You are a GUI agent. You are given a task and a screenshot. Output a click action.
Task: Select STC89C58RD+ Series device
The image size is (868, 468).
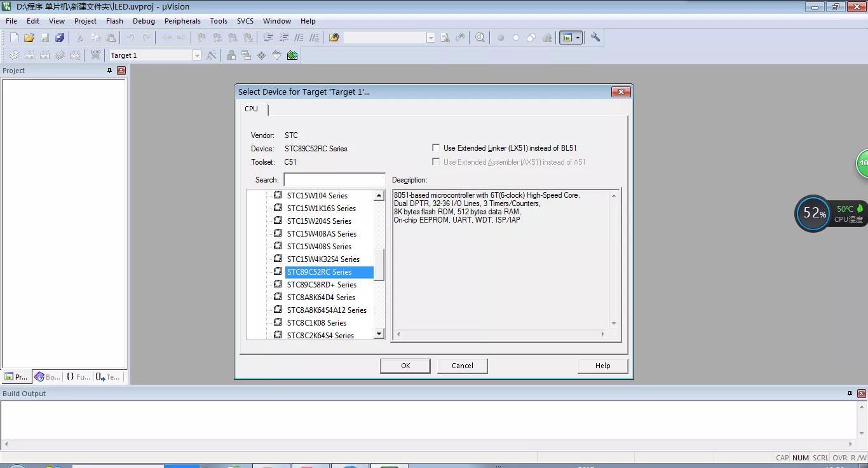[x=322, y=285]
